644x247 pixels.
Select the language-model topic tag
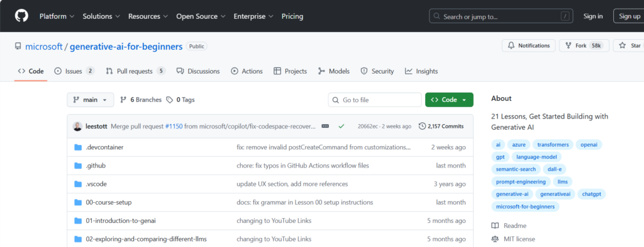click(536, 157)
